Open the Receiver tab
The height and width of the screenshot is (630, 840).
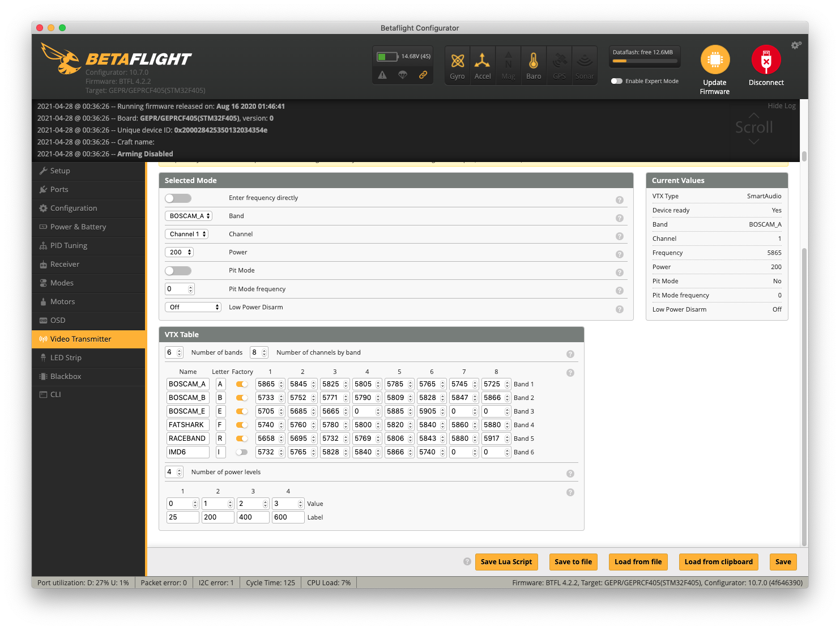tap(88, 264)
